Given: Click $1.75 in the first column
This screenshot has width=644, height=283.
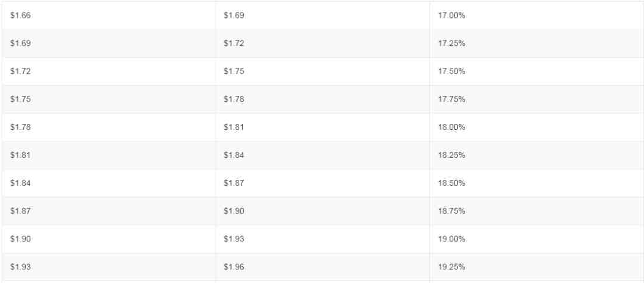Looking at the screenshot, I should (x=20, y=99).
